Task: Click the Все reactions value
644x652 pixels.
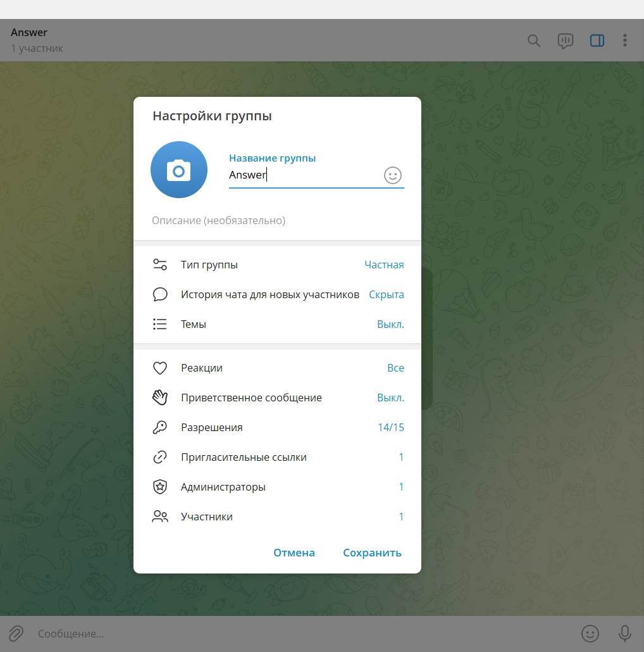Action: [395, 368]
